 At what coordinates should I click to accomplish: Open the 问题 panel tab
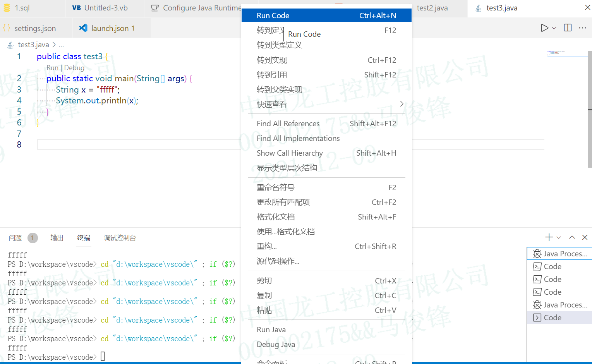15,238
